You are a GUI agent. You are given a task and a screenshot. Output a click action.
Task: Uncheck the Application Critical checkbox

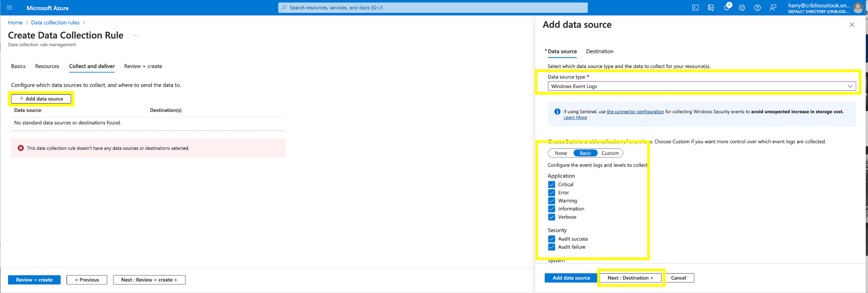click(x=551, y=184)
